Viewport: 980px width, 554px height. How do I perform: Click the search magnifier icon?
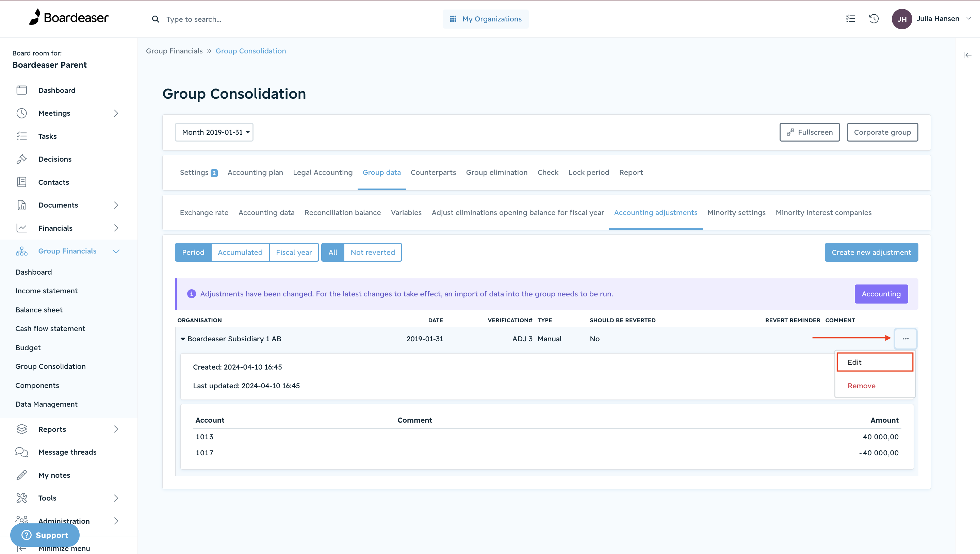156,19
